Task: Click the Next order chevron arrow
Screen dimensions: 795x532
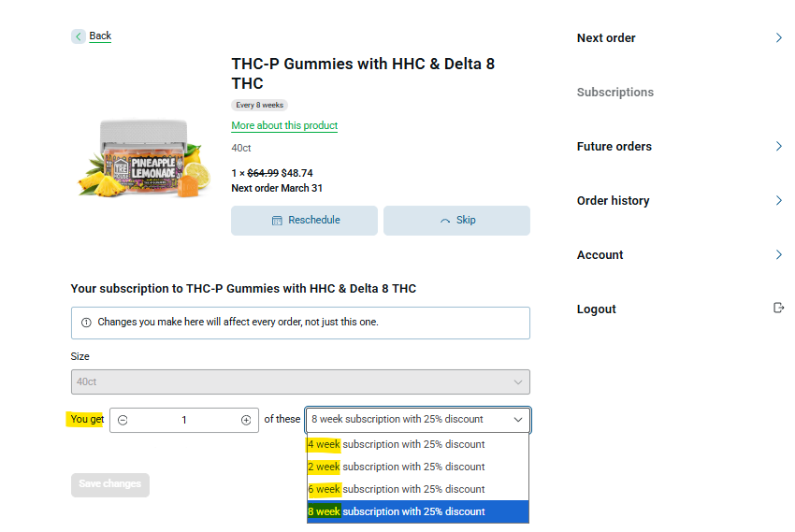Action: pos(779,38)
